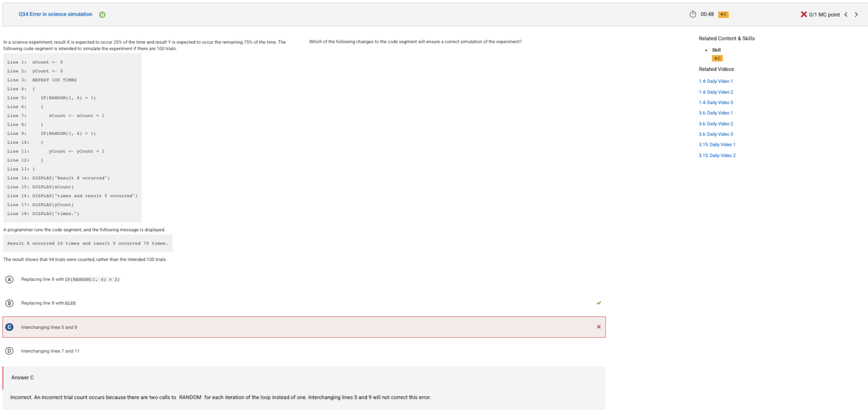Click green checkmark on answer B

click(x=598, y=303)
